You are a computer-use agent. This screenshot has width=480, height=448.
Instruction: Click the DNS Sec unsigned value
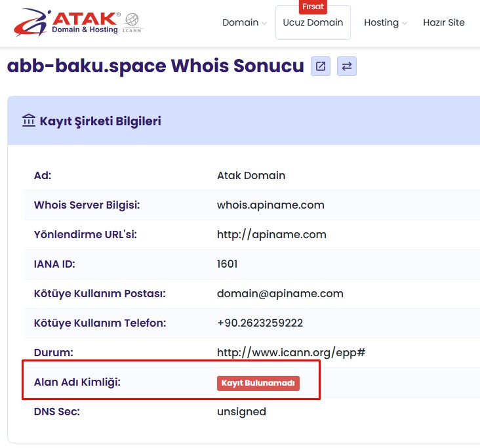[x=241, y=412]
